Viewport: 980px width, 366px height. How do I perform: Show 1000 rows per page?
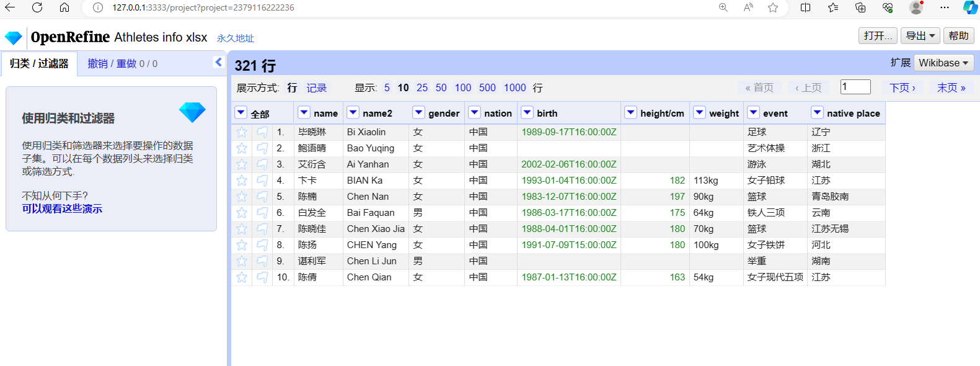coord(514,87)
